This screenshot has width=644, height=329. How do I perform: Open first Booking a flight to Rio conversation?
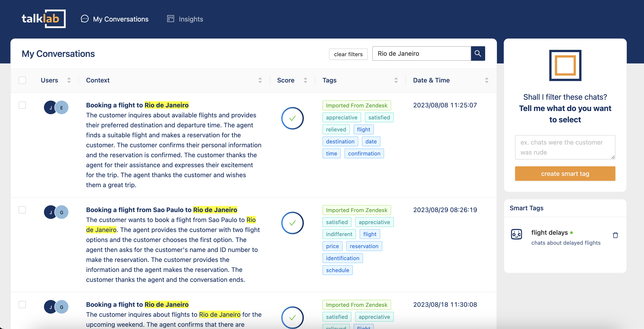[x=137, y=105]
